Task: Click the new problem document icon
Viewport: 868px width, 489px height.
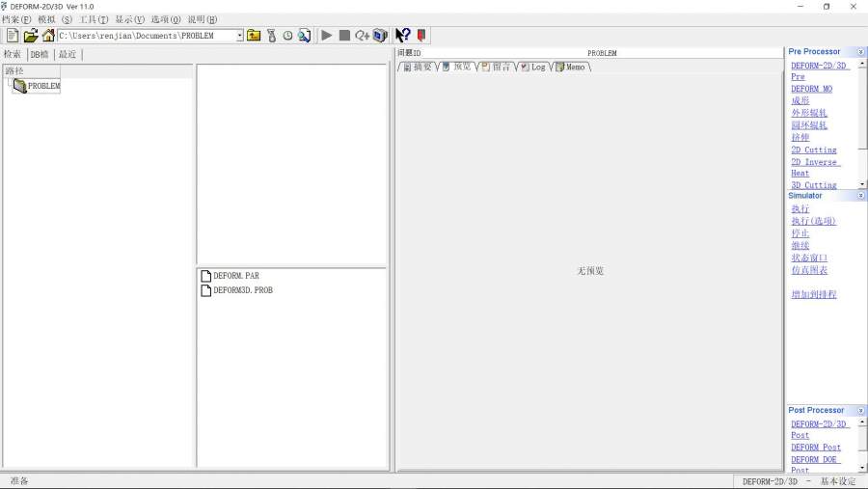Action: tap(13, 36)
